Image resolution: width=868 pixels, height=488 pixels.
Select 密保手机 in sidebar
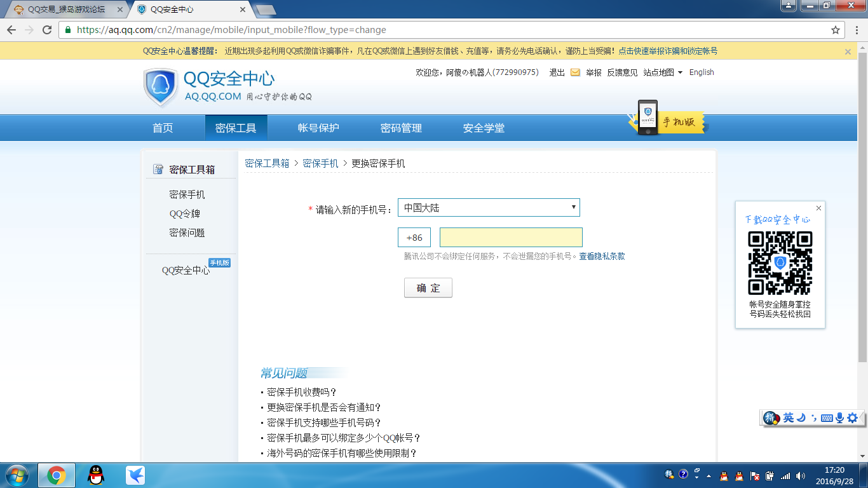[187, 195]
